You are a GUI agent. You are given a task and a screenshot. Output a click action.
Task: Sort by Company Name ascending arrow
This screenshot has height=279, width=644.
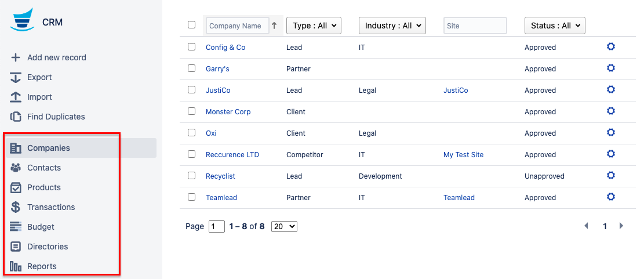point(275,26)
